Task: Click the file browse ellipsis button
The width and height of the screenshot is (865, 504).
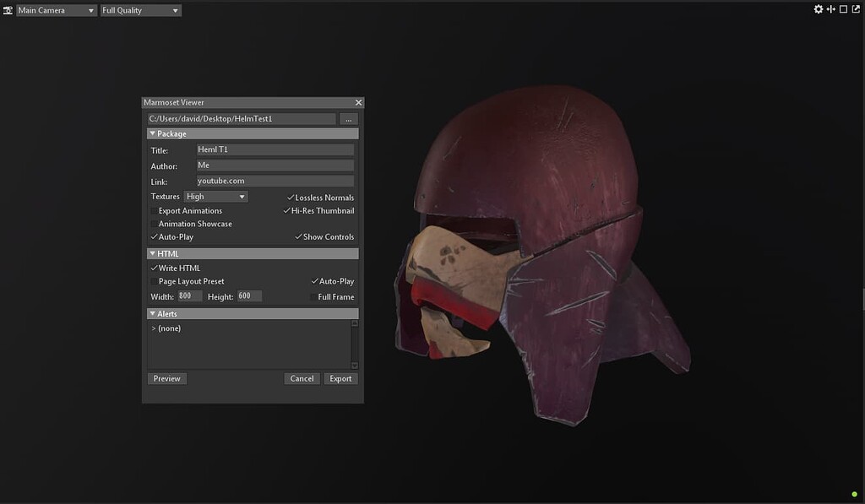Action: [348, 118]
